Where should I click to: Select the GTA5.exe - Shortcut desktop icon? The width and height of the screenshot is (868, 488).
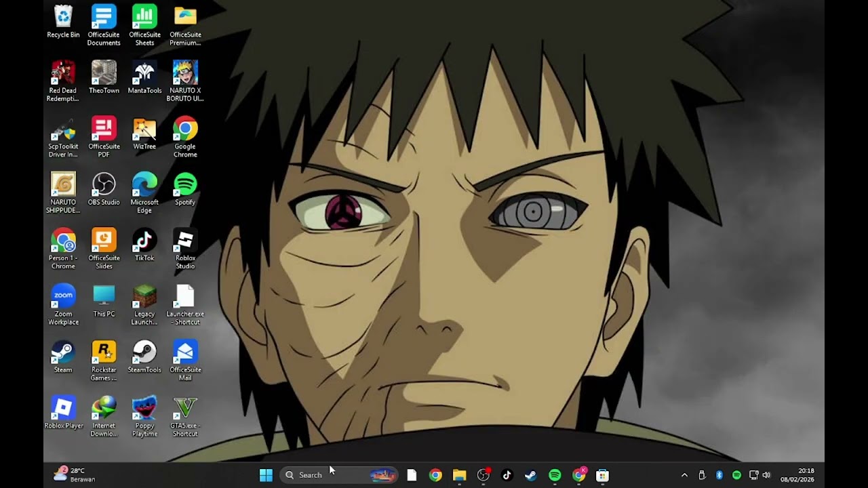185,417
